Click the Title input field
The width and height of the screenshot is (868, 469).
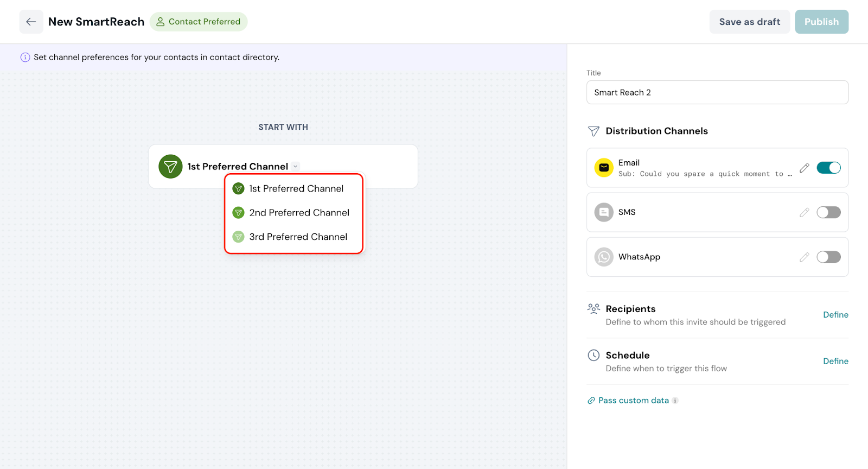click(717, 92)
